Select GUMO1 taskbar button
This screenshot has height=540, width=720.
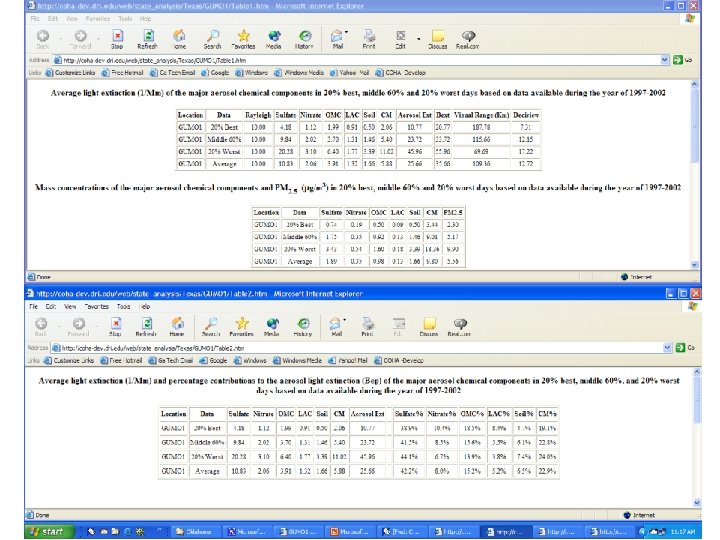pos(298,531)
